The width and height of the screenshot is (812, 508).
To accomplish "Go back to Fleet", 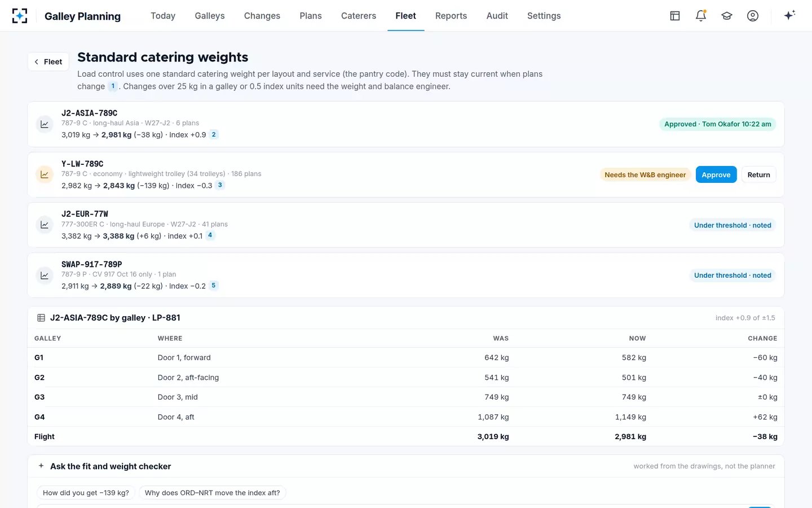I will pos(48,62).
